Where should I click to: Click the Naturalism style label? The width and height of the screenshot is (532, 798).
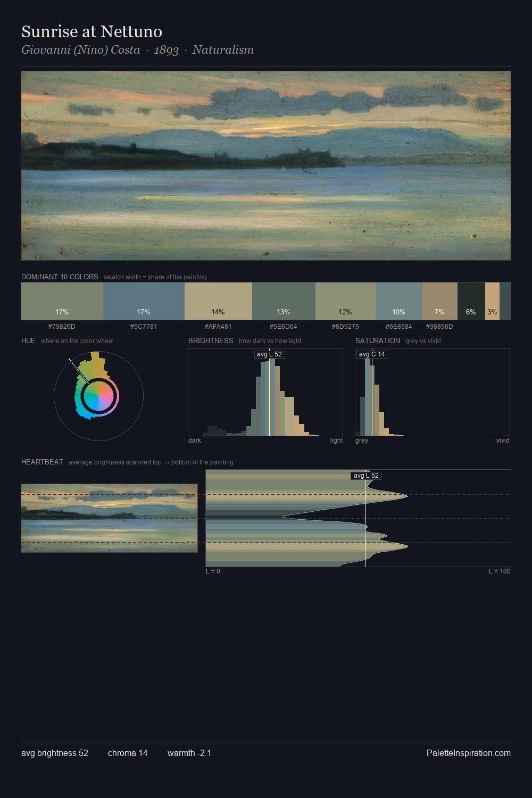[223, 50]
